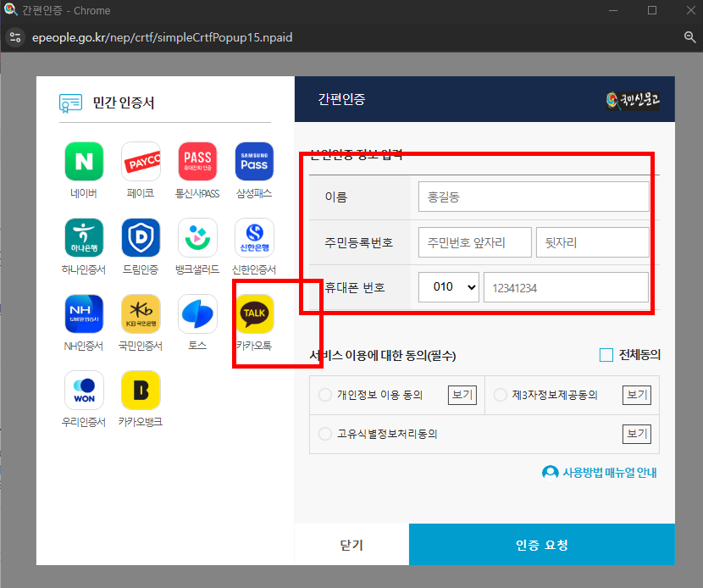This screenshot has height=588, width=703.
Task: Select the 드림인증 shield icon
Action: [140, 237]
